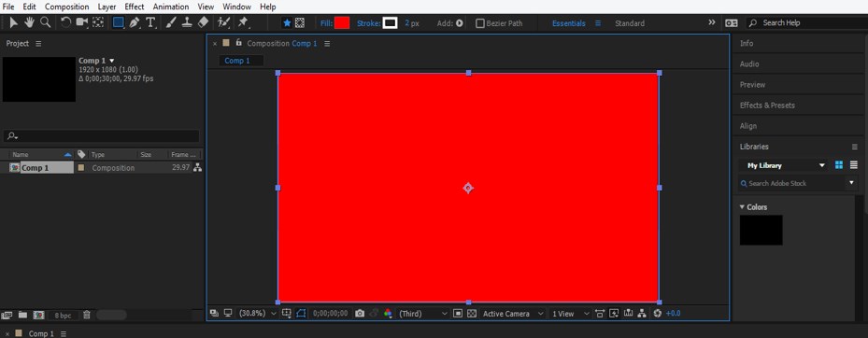Open the grid and guide options dropdown
Image resolution: width=868 pixels, height=338 pixels.
click(286, 314)
